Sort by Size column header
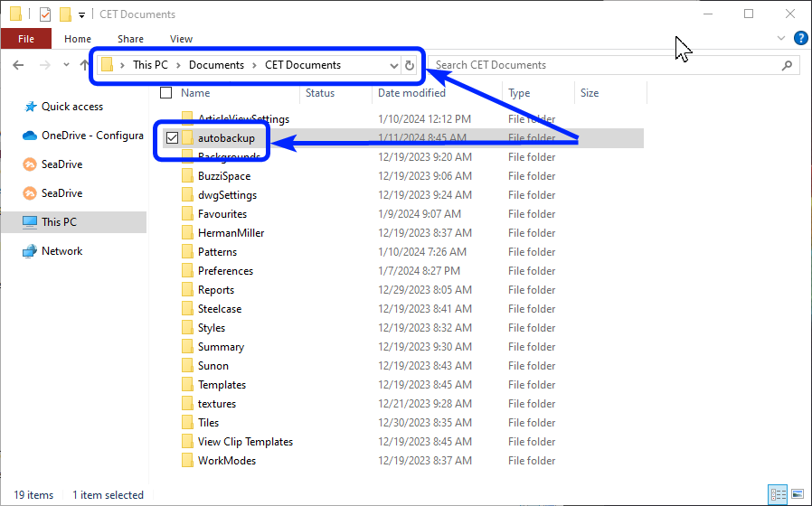The height and width of the screenshot is (506, 812). pyautogui.click(x=590, y=93)
